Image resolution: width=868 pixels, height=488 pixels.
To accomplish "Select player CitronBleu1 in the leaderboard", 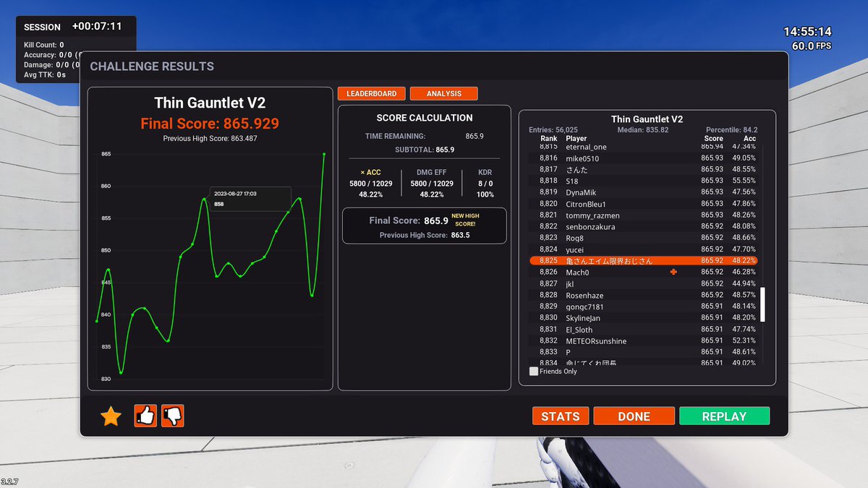I will (x=643, y=204).
